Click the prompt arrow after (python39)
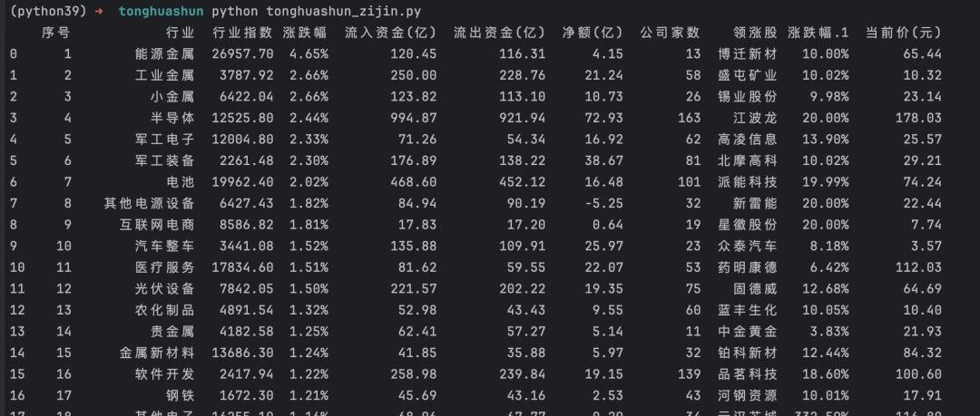This screenshot has width=980, height=416. [x=98, y=12]
